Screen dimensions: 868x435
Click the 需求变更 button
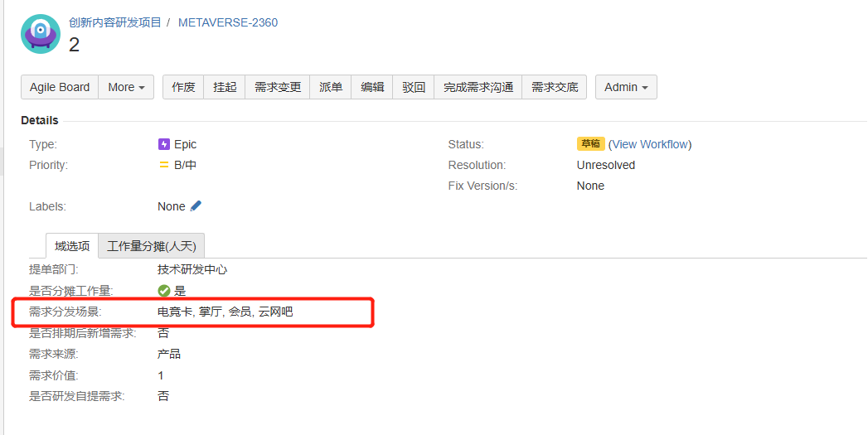(x=278, y=87)
